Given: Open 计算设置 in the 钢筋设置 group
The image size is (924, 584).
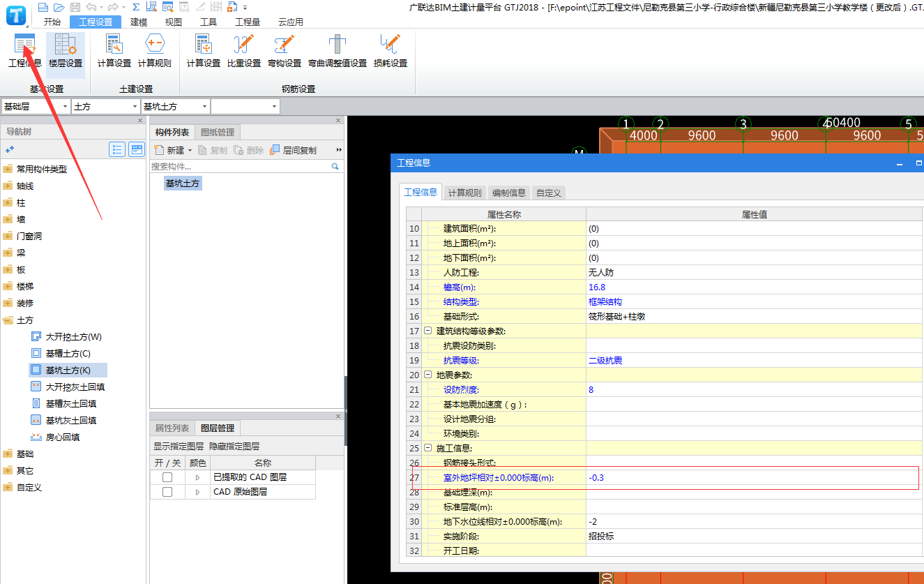Looking at the screenshot, I should (x=204, y=50).
